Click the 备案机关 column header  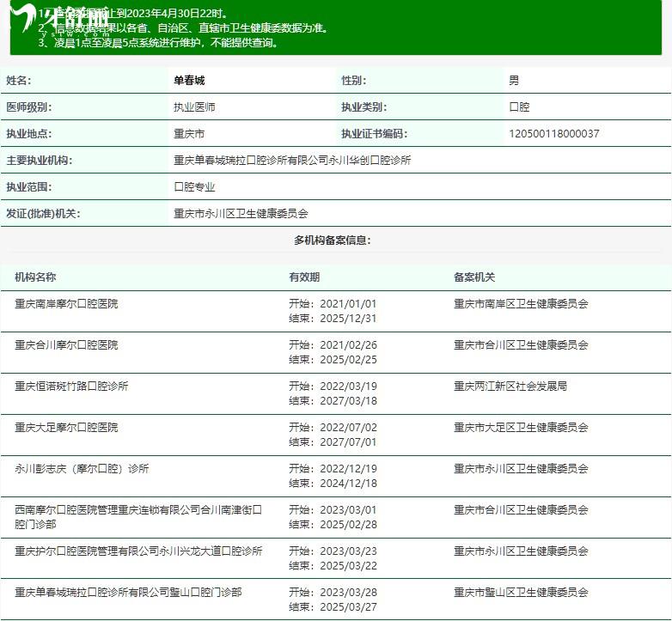(x=474, y=277)
